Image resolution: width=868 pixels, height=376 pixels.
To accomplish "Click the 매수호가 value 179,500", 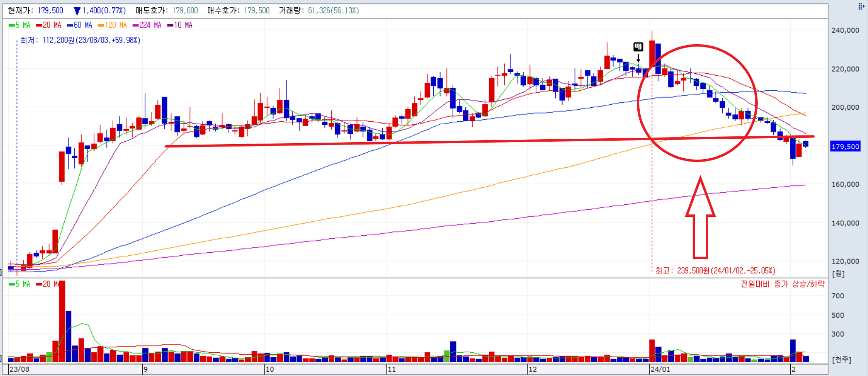I will point(256,11).
